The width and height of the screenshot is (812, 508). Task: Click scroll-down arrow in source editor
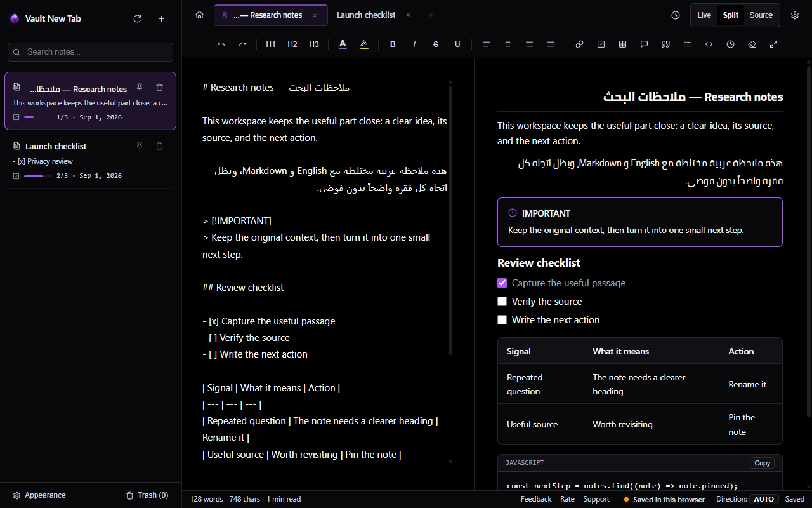[x=450, y=462]
